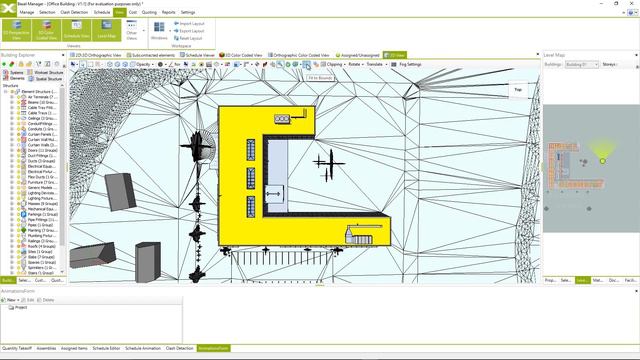640x360 pixels.
Task: Close the Building Explorer panel
Action: coord(63,55)
